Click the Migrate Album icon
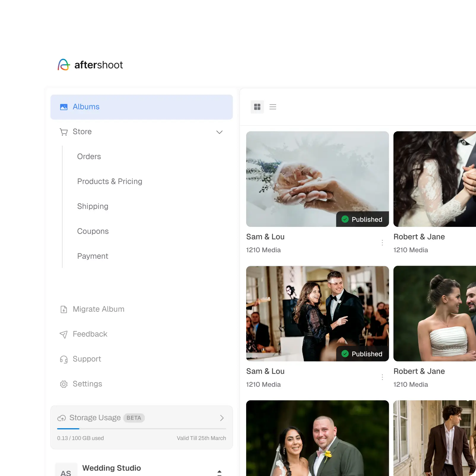 click(x=64, y=309)
